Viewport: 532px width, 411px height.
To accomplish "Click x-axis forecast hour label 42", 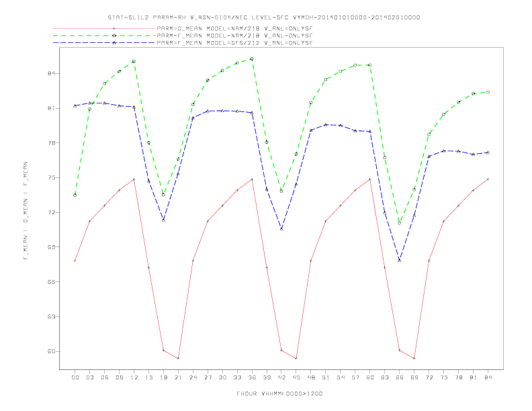I will click(x=281, y=377).
